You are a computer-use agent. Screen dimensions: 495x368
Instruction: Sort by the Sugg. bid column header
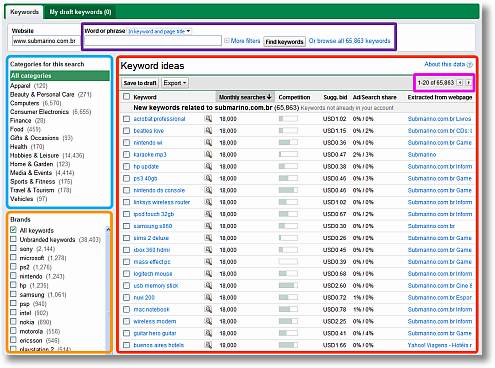click(335, 97)
